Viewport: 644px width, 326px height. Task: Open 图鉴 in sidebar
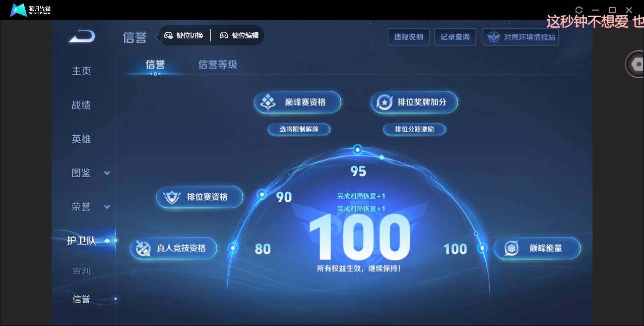81,173
